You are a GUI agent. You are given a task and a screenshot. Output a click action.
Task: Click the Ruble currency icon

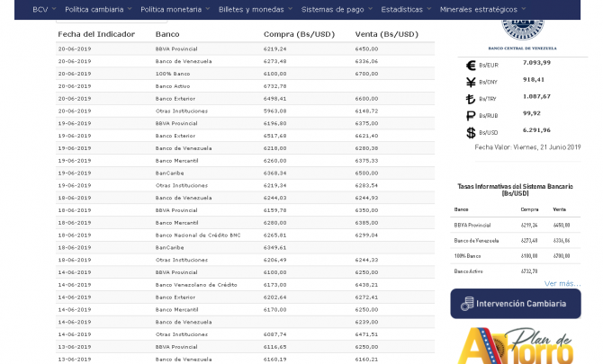[x=470, y=116]
